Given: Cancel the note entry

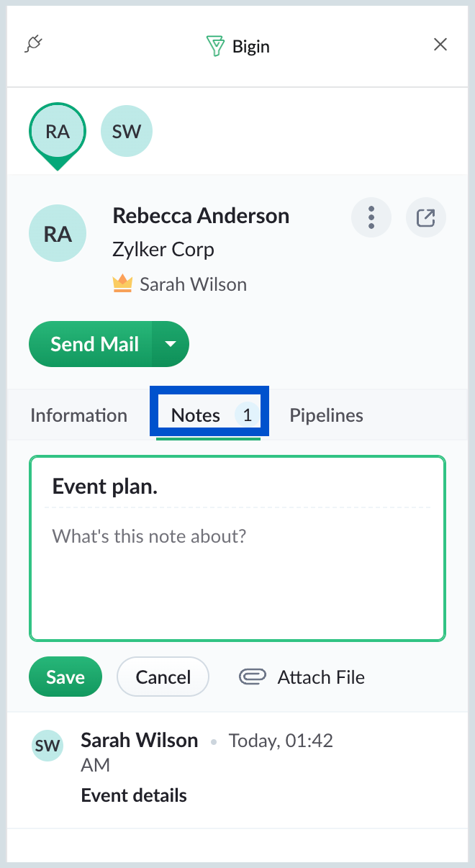Looking at the screenshot, I should point(163,677).
